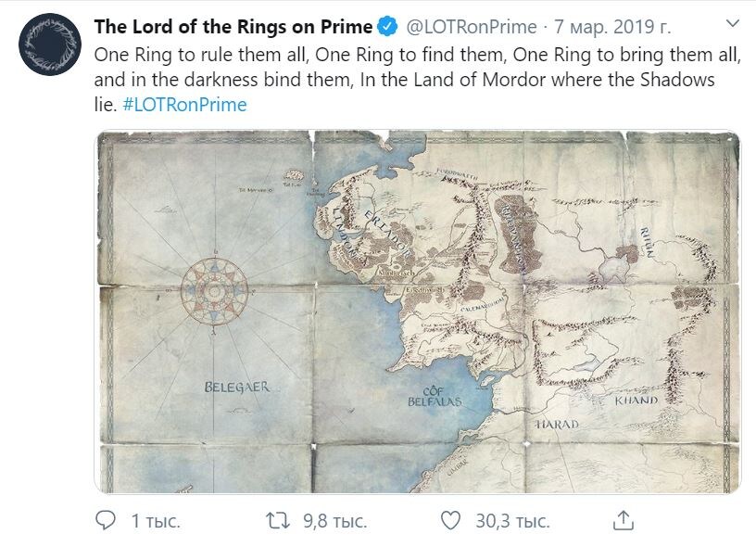Image resolution: width=756 pixels, height=547 pixels.
Task: Expand the tweet options chevron
Action: (x=731, y=26)
